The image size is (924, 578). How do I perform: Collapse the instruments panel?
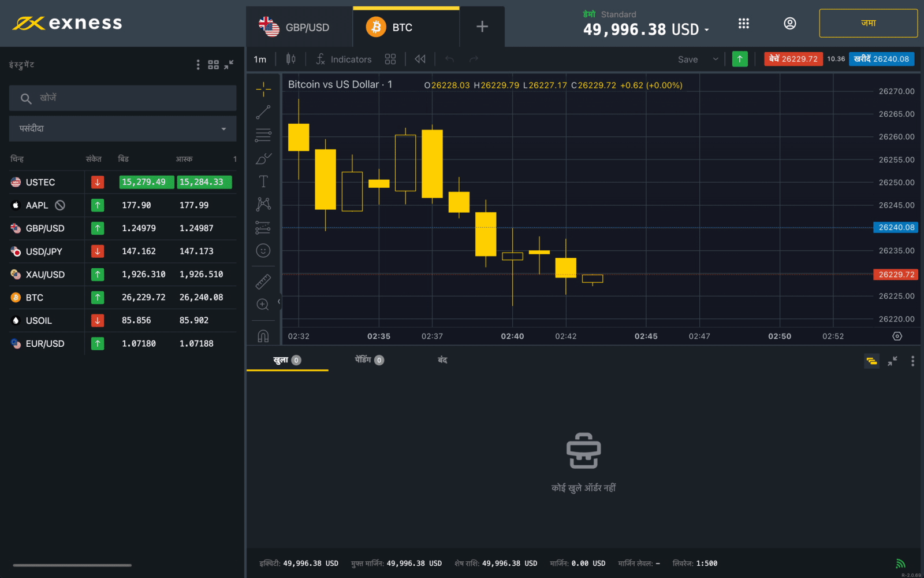[x=229, y=65]
